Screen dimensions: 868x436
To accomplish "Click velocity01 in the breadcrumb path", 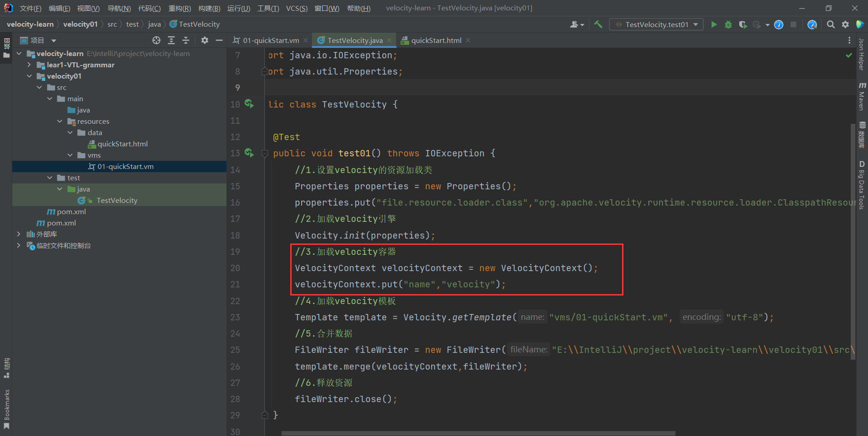I will (x=80, y=24).
